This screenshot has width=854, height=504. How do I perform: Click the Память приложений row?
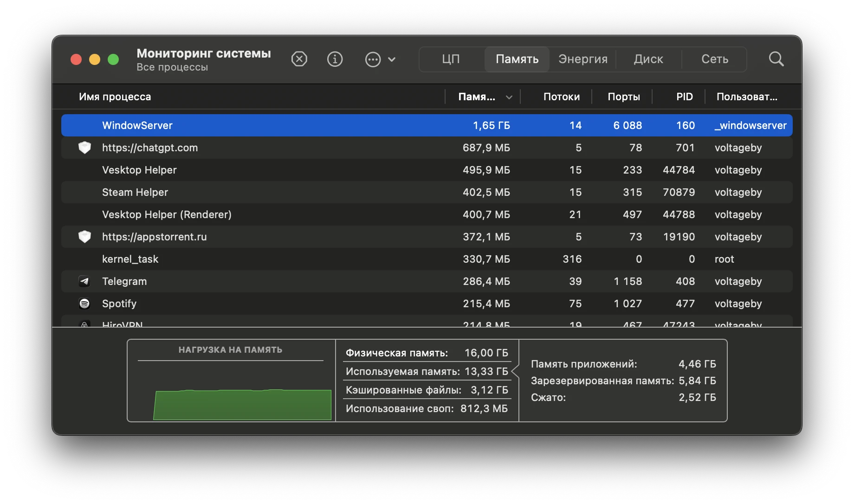(x=623, y=364)
